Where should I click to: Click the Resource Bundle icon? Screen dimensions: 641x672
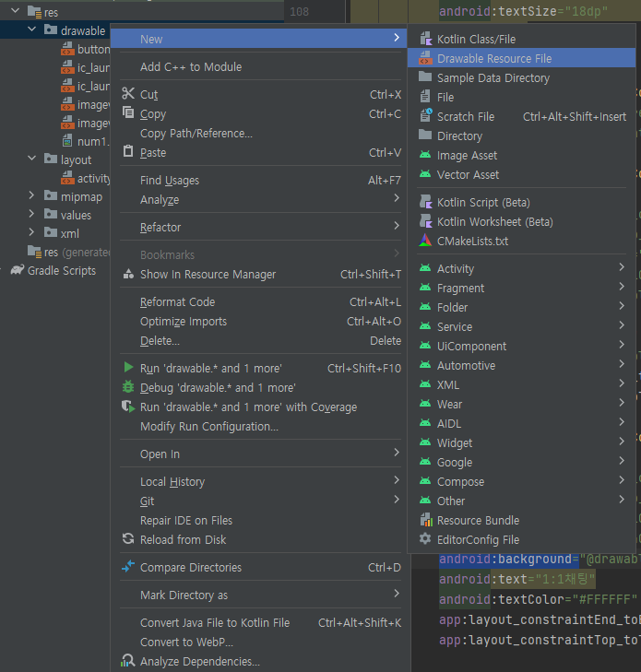point(426,520)
